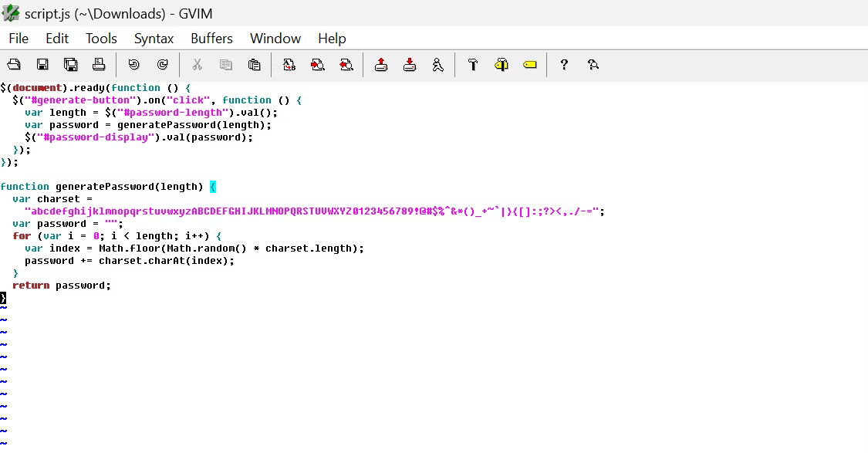Load a saved Vim session

point(380,64)
